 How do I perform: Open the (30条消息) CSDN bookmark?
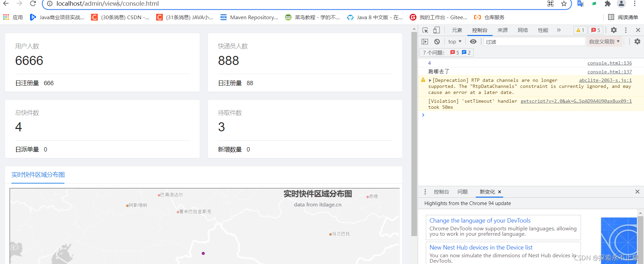(x=120, y=17)
